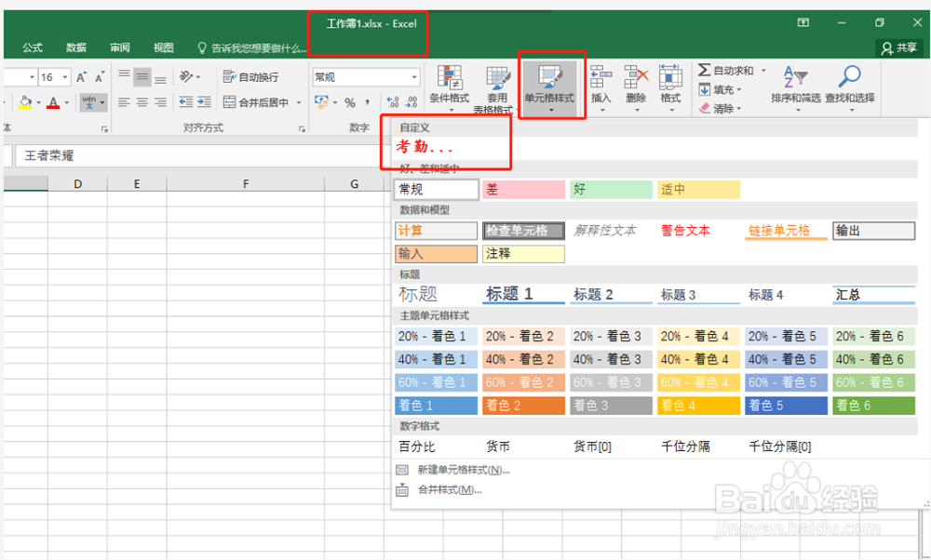The height and width of the screenshot is (560, 931).
Task: Click the red font color A icon
Action: click(x=53, y=102)
